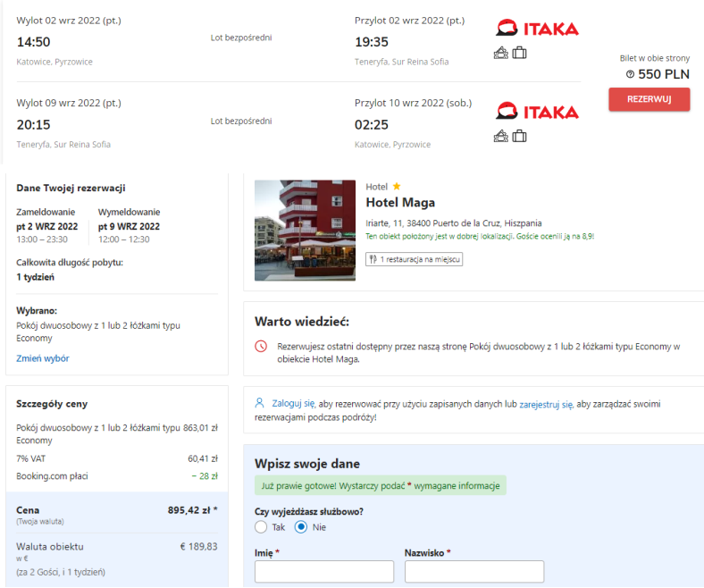
Task: Click the 60,41 zł VAT amount
Action: pyautogui.click(x=203, y=458)
